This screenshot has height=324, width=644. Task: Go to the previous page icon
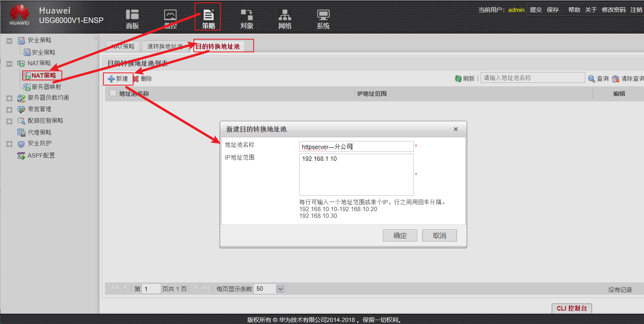(125, 288)
